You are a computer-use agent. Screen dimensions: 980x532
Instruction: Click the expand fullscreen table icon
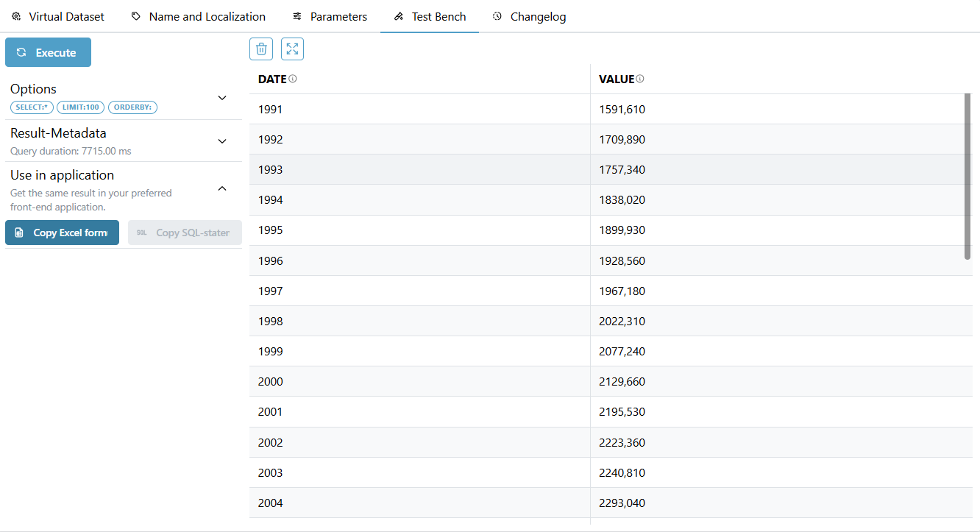[x=292, y=49]
